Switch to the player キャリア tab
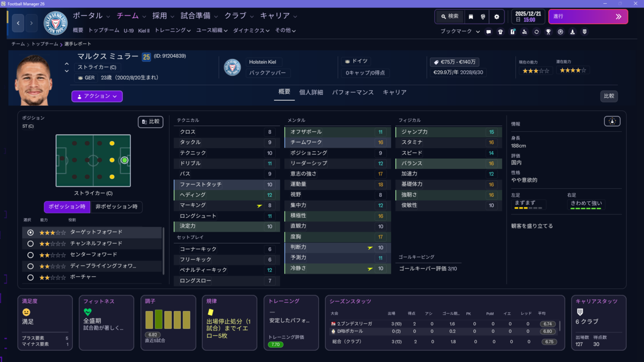 tap(394, 92)
